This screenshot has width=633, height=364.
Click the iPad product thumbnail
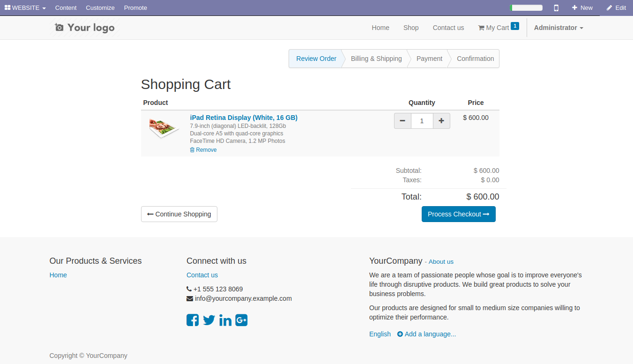click(x=164, y=128)
